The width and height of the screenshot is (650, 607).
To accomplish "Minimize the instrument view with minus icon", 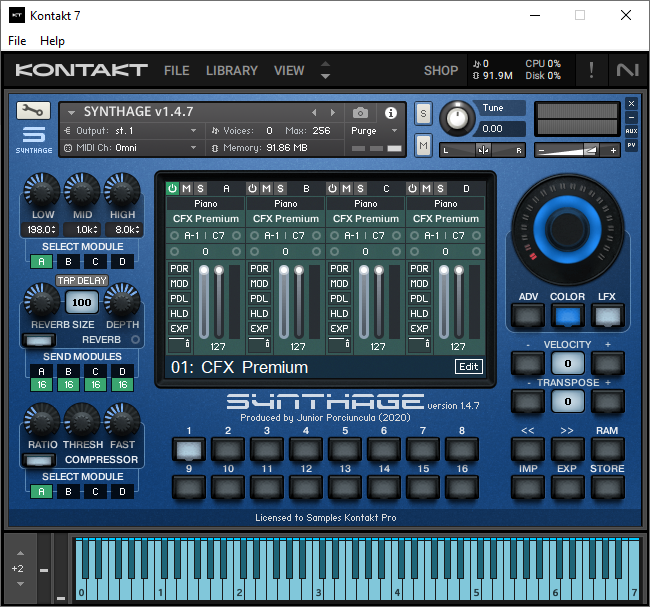I will click(x=631, y=117).
